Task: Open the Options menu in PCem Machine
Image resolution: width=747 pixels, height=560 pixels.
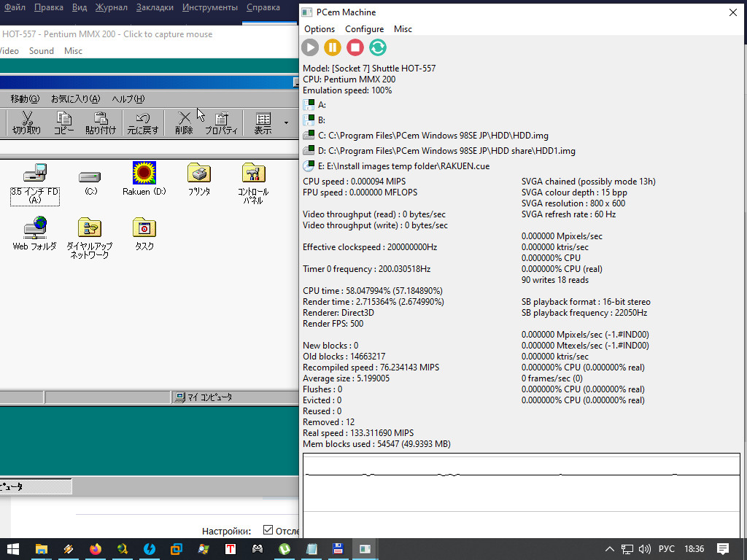Action: pyautogui.click(x=320, y=29)
